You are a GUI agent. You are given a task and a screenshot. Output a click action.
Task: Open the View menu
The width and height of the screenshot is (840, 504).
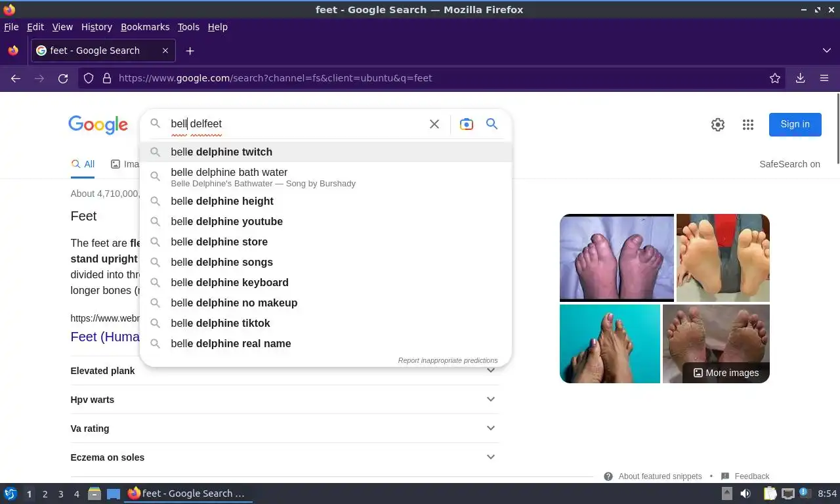[62, 27]
